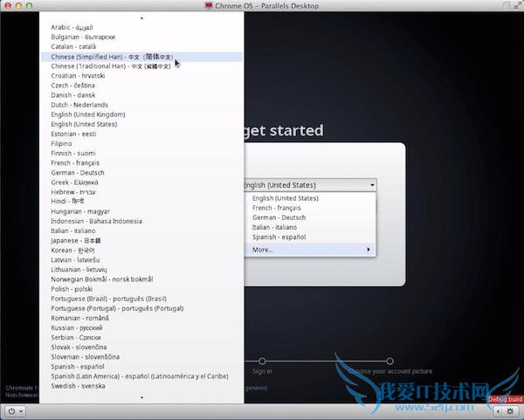Choose Lithuanian - lietuvių
Image resolution: width=524 pixels, height=420 pixels.
click(141, 270)
